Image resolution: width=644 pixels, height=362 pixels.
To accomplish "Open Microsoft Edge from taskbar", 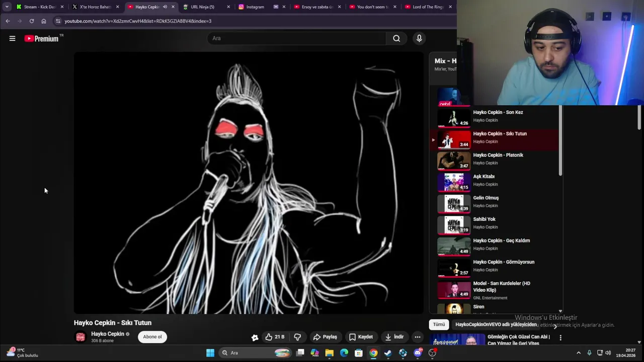I will point(344,353).
